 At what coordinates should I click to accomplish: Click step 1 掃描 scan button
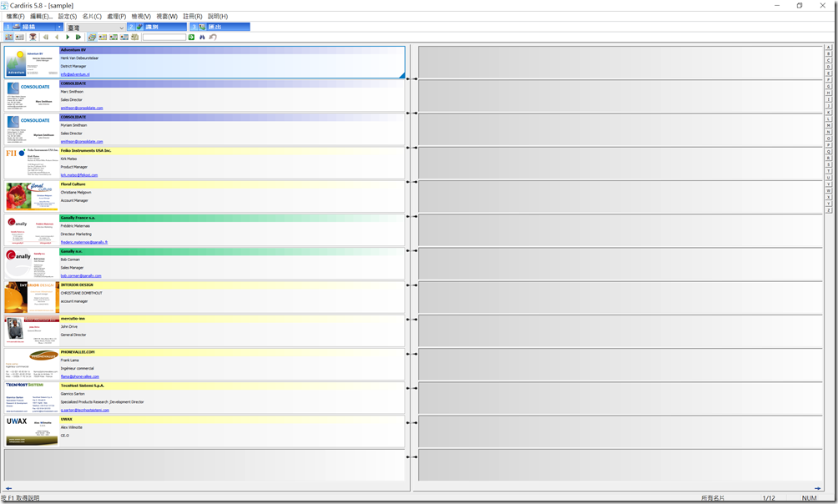coord(29,27)
